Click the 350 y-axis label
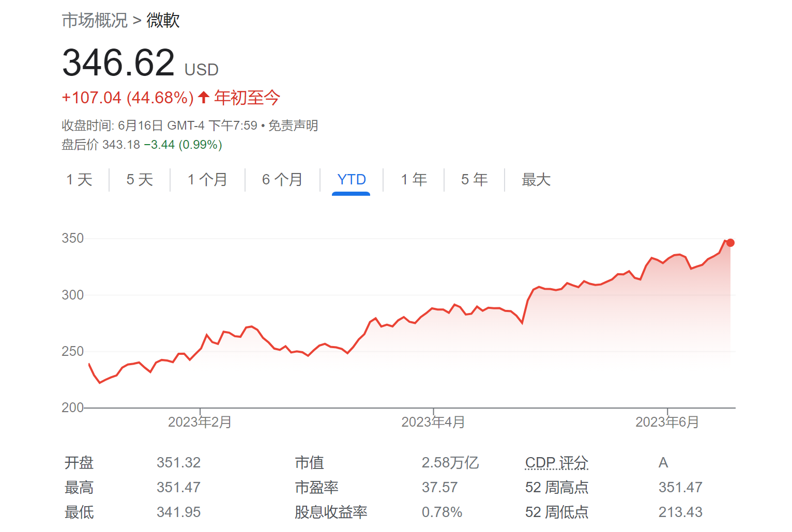This screenshot has height=532, width=792. point(72,238)
